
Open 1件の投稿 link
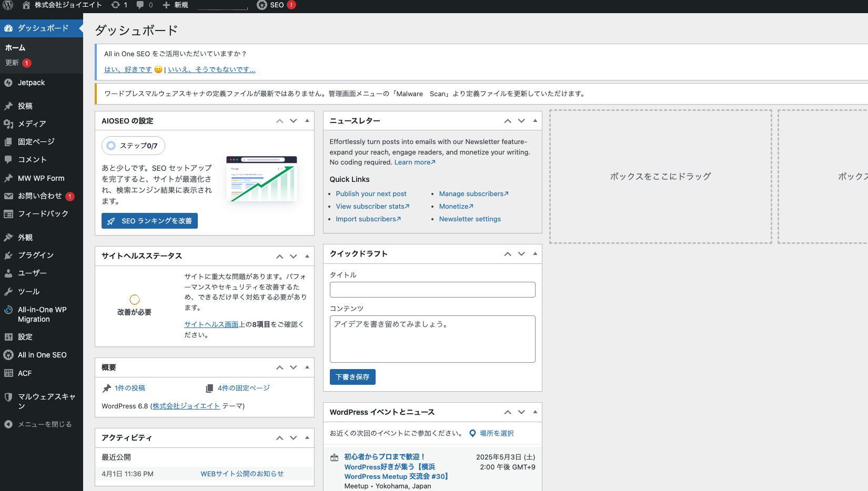click(x=130, y=388)
